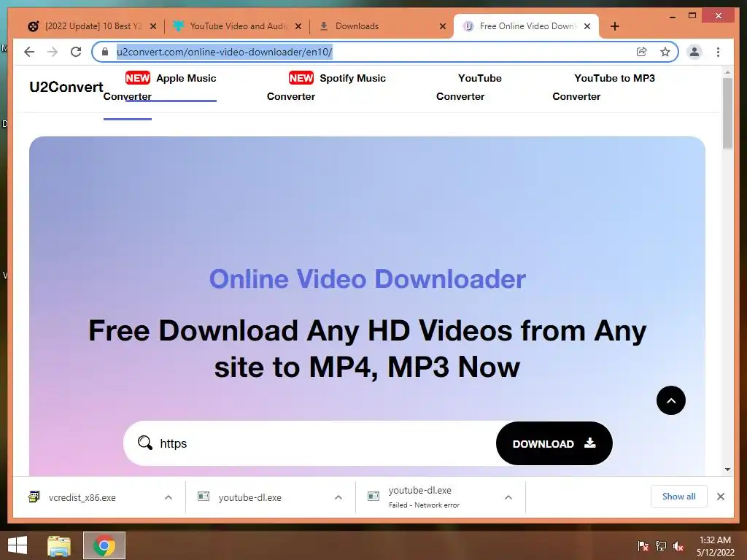Viewport: 747px width, 560px height.
Task: Click the magnifier icon in the URL box
Action: coord(145,443)
